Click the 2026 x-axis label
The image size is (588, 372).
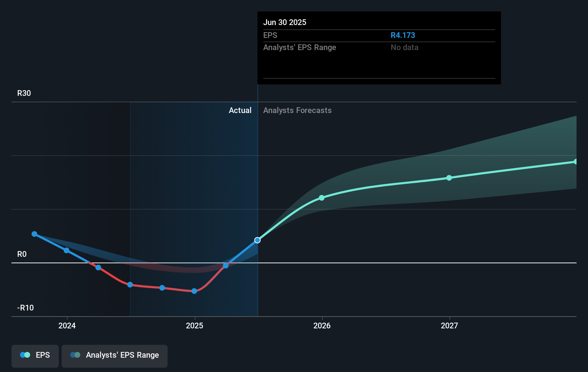[x=322, y=325]
